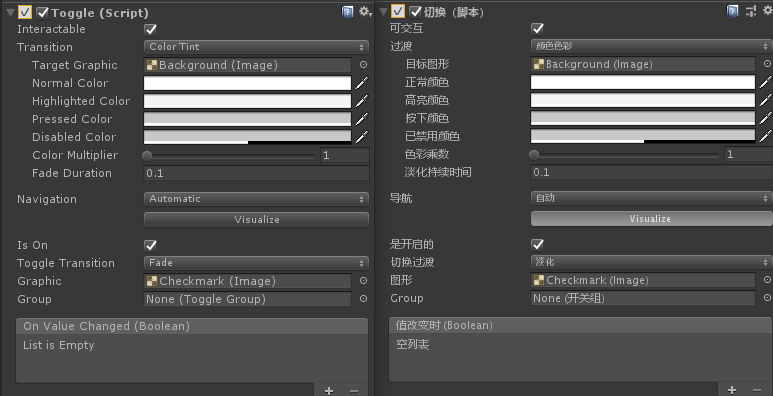Use eyedropper next to 已禁用颜色

[766, 136]
